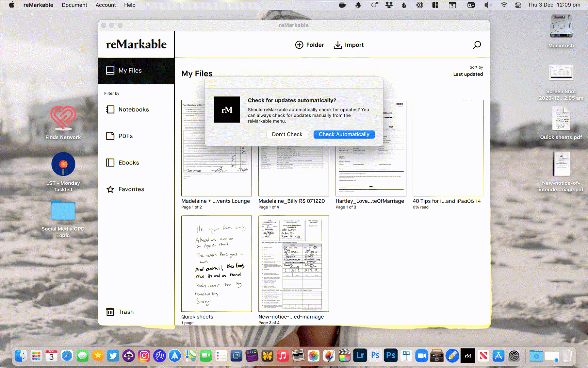Click Dropbox icon in menu bar
The image size is (588, 368).
point(389,5)
